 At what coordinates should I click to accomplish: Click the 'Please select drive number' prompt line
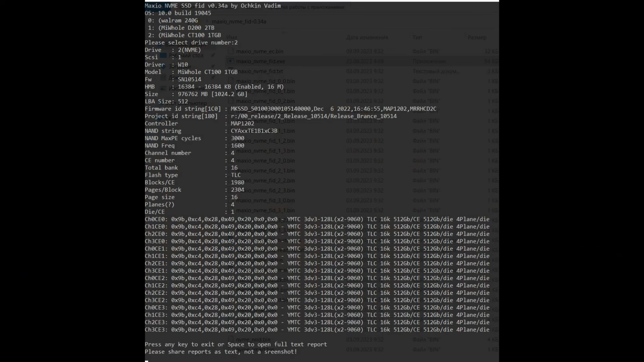[191, 43]
